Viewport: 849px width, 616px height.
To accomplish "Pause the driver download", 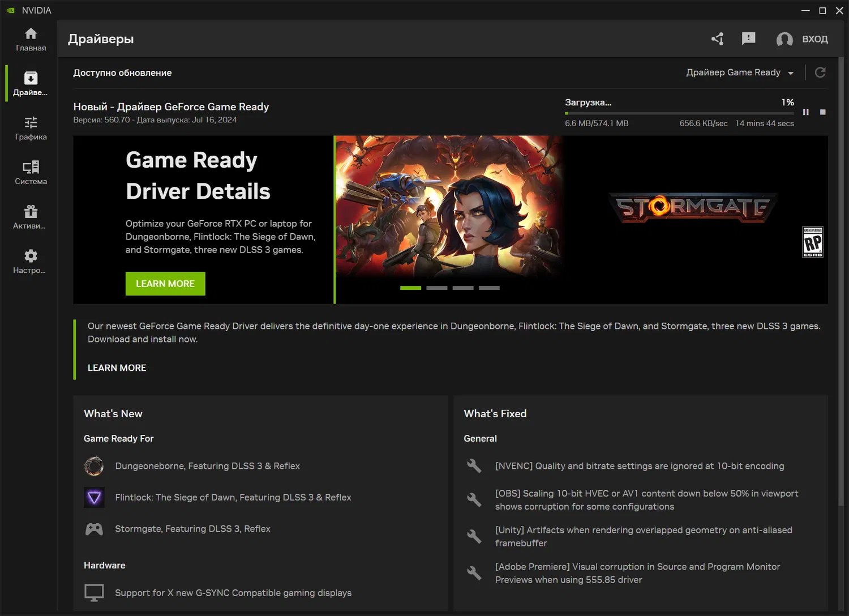I will [805, 112].
